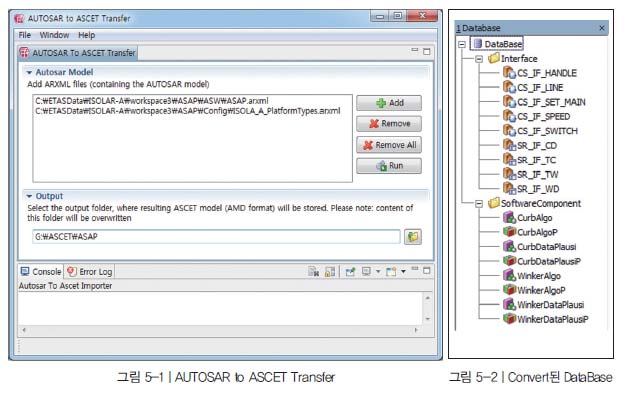Viewport: 630px width, 402px height.
Task: Select CS_IF_LINE interface icon
Action: [509, 87]
